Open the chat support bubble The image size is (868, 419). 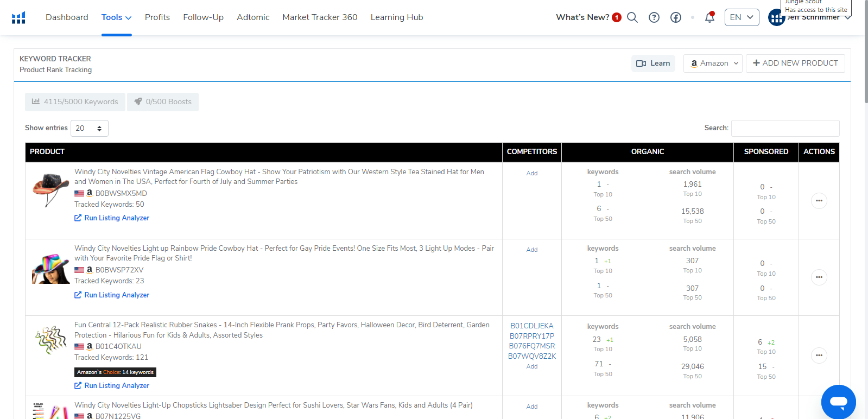coord(839,402)
